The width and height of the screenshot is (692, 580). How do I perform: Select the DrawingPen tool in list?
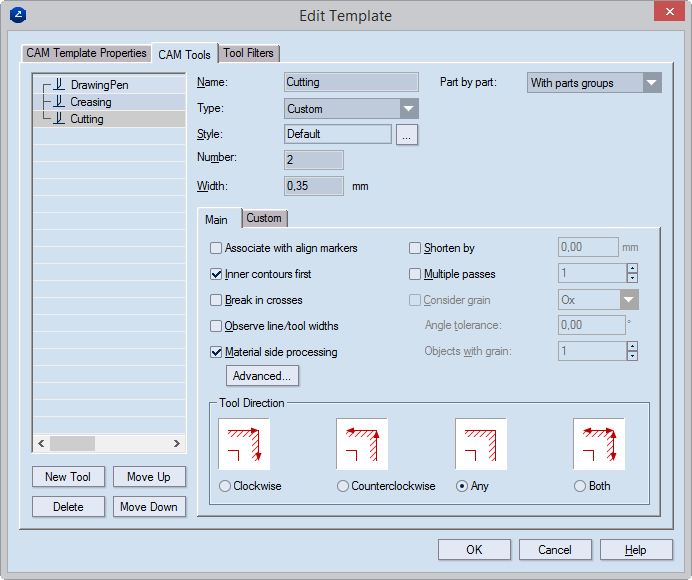tap(99, 85)
